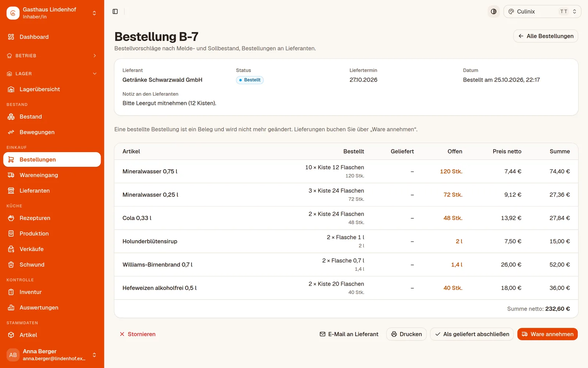This screenshot has width=588, height=368.
Task: Click Als geliefert abschließen
Action: [472, 334]
